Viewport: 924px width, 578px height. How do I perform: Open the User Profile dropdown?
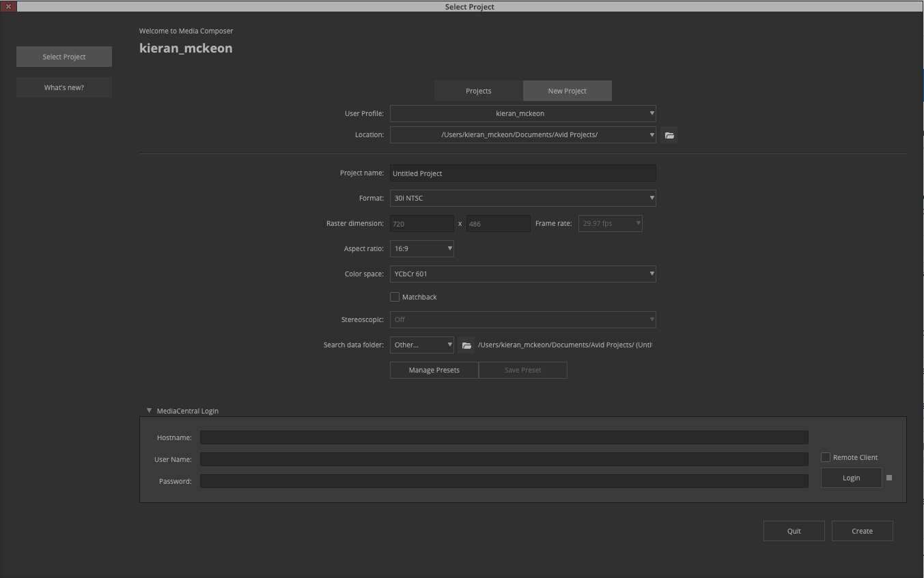click(523, 113)
